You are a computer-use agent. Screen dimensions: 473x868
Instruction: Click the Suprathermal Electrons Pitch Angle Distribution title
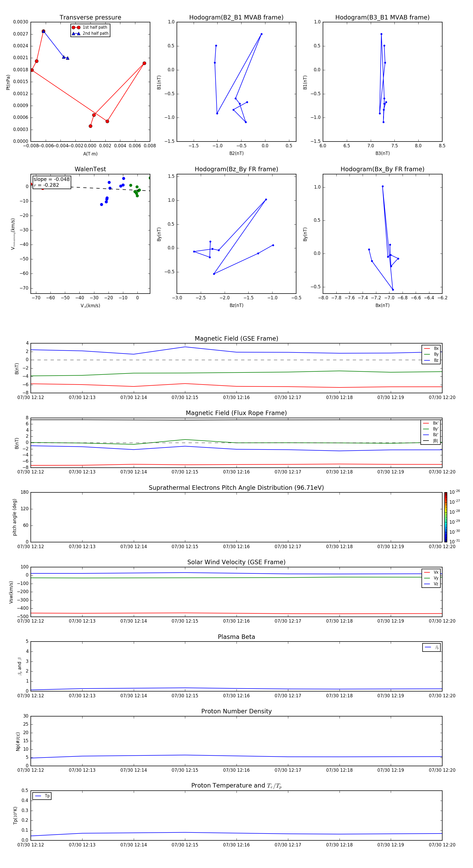tap(236, 488)
